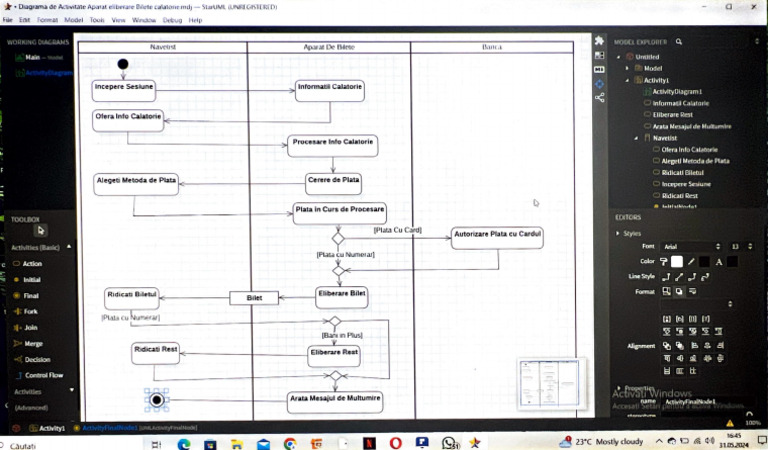Set the Curve line style
The width and height of the screenshot is (768, 450).
pyautogui.click(x=705, y=277)
